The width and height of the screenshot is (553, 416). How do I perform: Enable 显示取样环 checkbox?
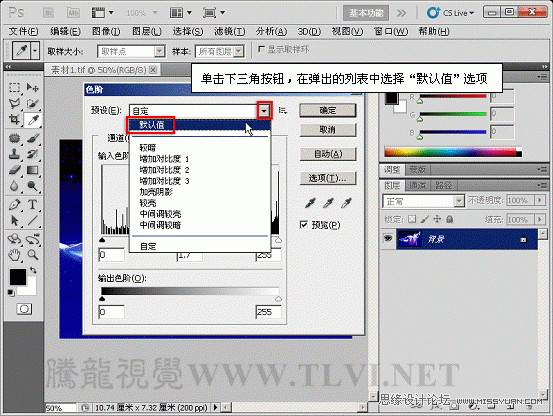tap(261, 49)
